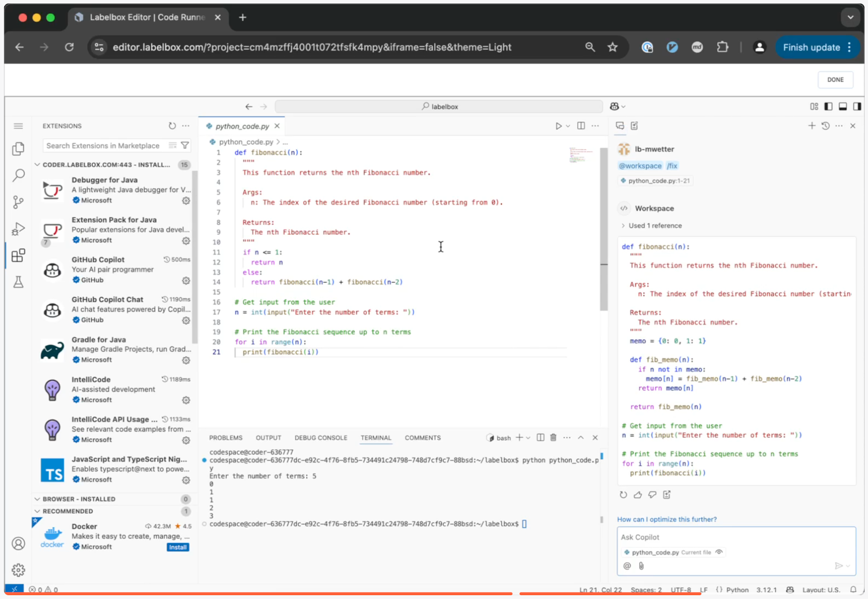Open the manage gear for Debugger for Java

click(x=186, y=201)
